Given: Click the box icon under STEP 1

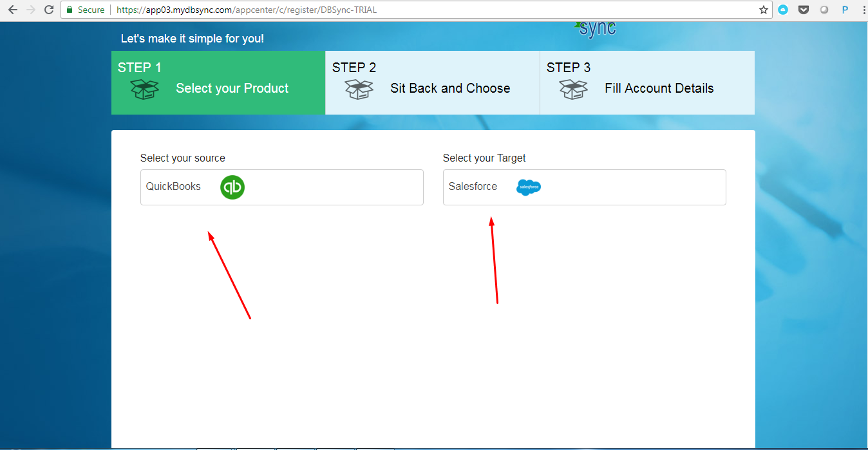Looking at the screenshot, I should tap(144, 89).
